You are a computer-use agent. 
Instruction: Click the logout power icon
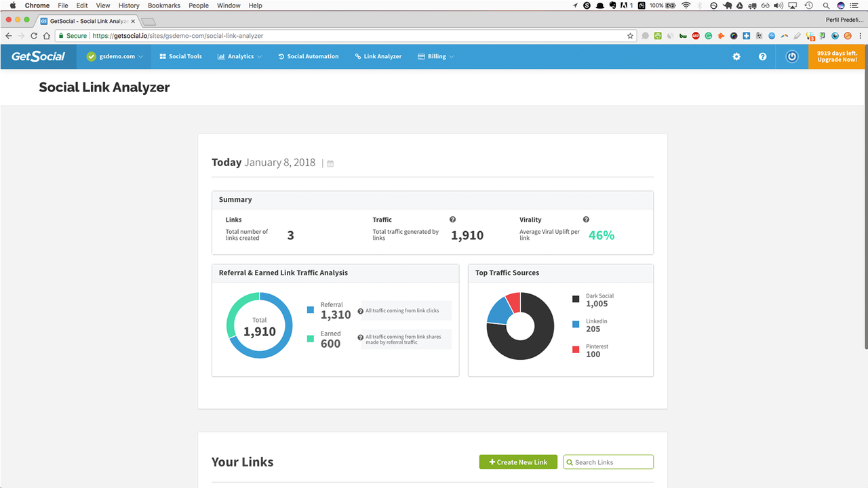pyautogui.click(x=791, y=56)
